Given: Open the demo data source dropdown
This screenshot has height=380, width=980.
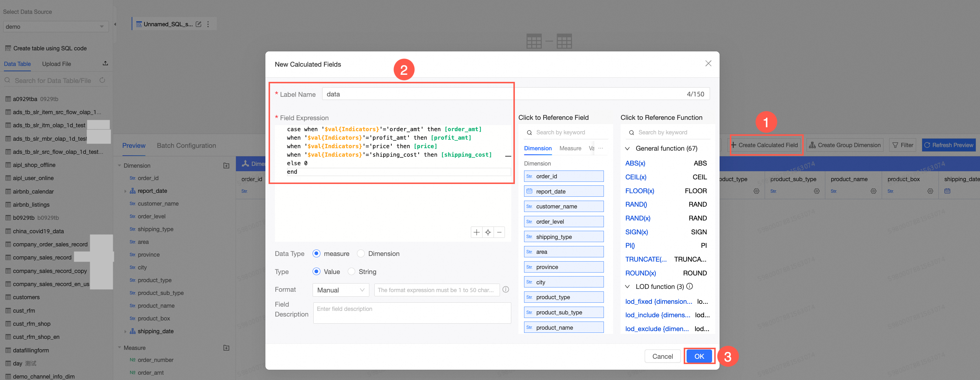Looking at the screenshot, I should 56,27.
